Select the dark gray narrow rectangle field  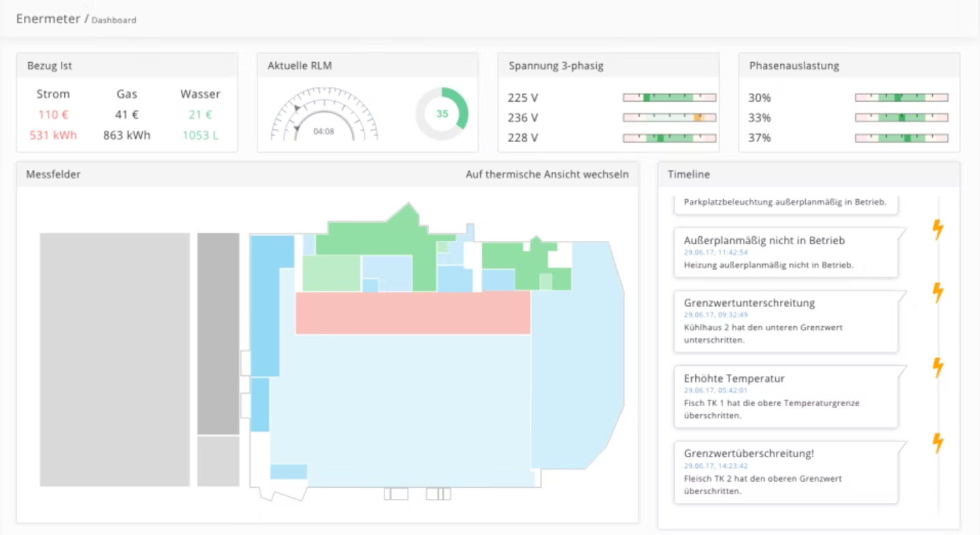(x=219, y=334)
